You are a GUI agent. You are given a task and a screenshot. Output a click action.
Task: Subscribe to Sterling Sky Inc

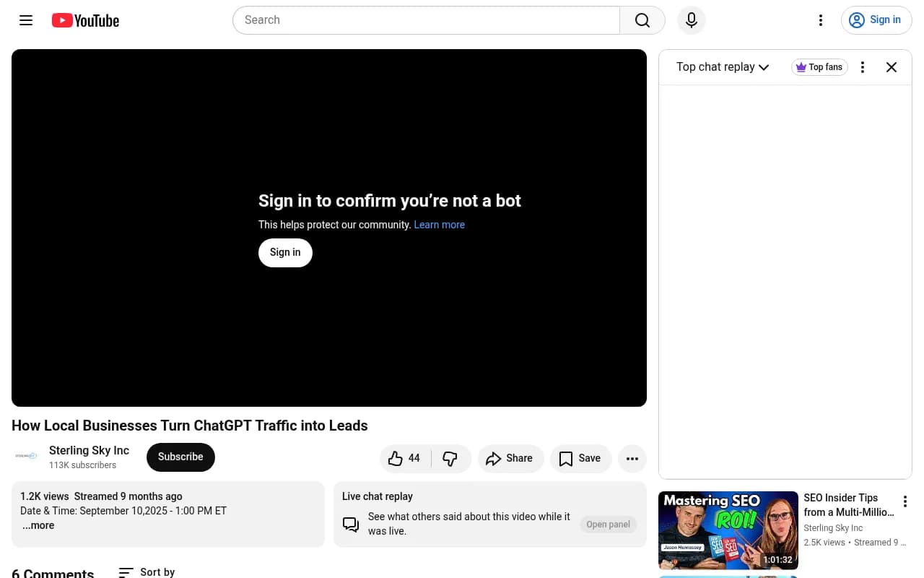(x=180, y=457)
